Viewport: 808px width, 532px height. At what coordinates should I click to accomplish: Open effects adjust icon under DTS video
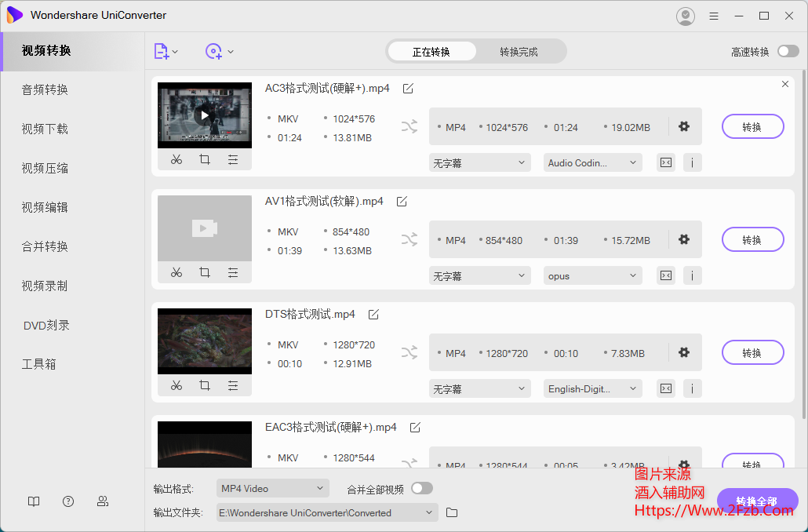click(x=233, y=385)
